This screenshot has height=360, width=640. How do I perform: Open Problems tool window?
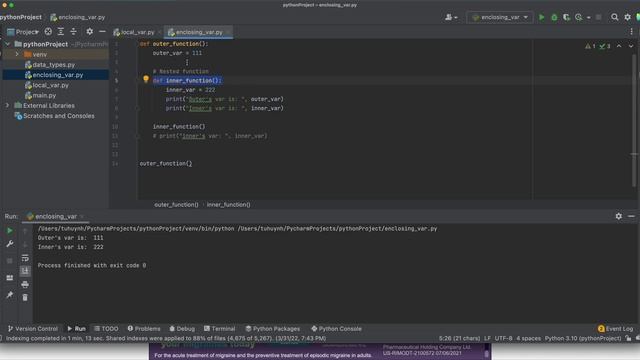click(x=144, y=329)
